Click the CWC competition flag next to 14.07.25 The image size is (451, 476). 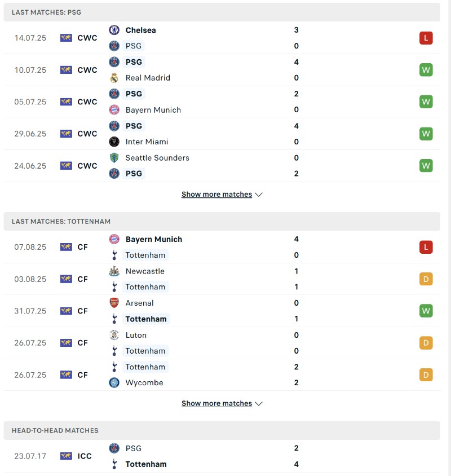[68, 38]
